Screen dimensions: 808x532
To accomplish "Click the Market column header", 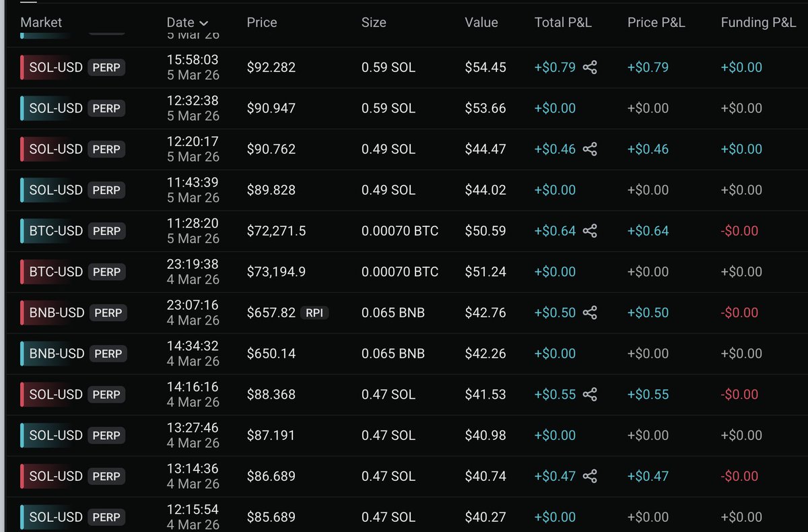I will 41,22.
